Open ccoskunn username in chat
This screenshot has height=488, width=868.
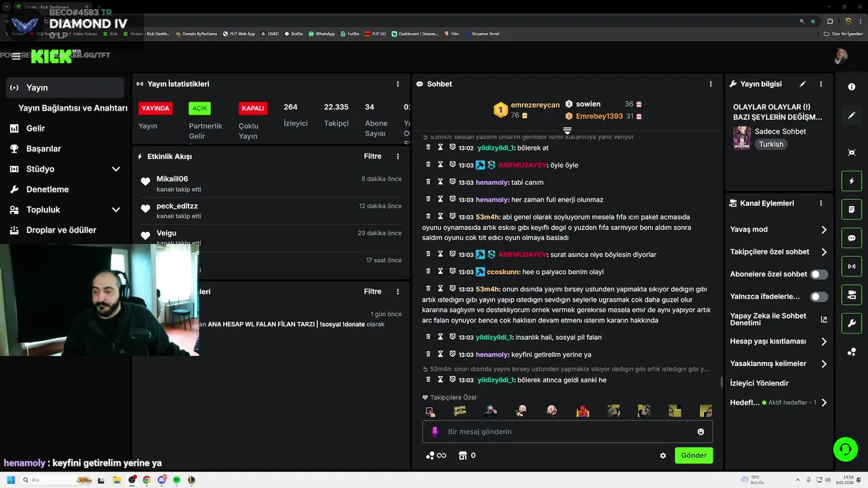coord(503,272)
